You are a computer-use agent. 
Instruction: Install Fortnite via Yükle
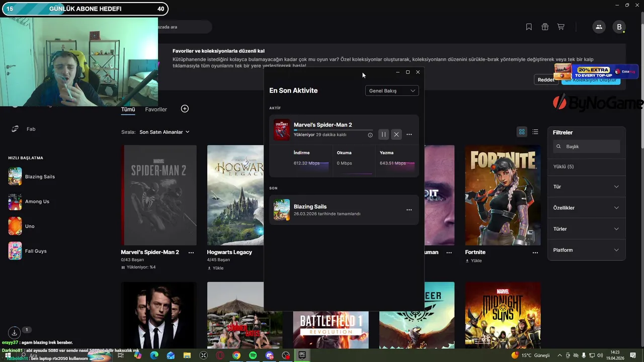coord(473,260)
